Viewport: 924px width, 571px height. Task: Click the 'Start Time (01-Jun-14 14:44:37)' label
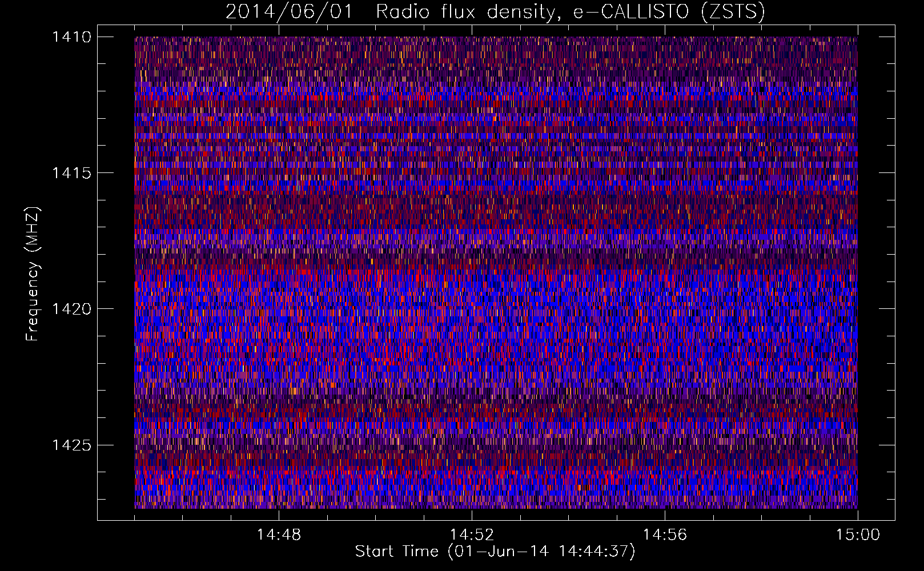coord(495,552)
